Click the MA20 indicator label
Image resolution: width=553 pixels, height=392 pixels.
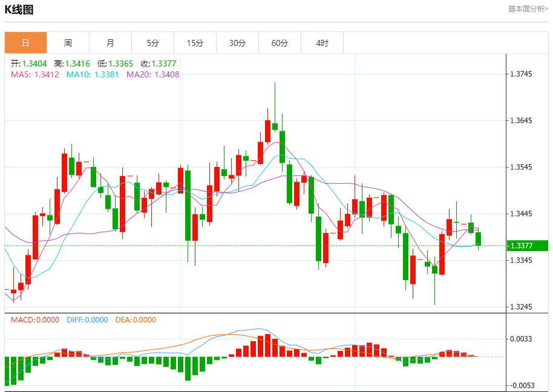(x=152, y=74)
